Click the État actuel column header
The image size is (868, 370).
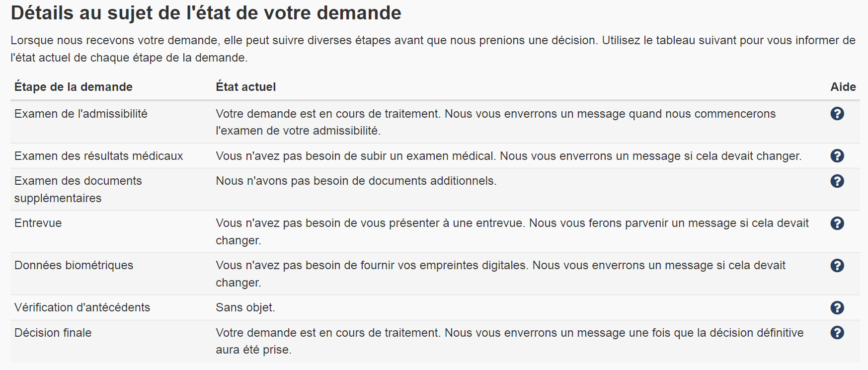[x=245, y=87]
